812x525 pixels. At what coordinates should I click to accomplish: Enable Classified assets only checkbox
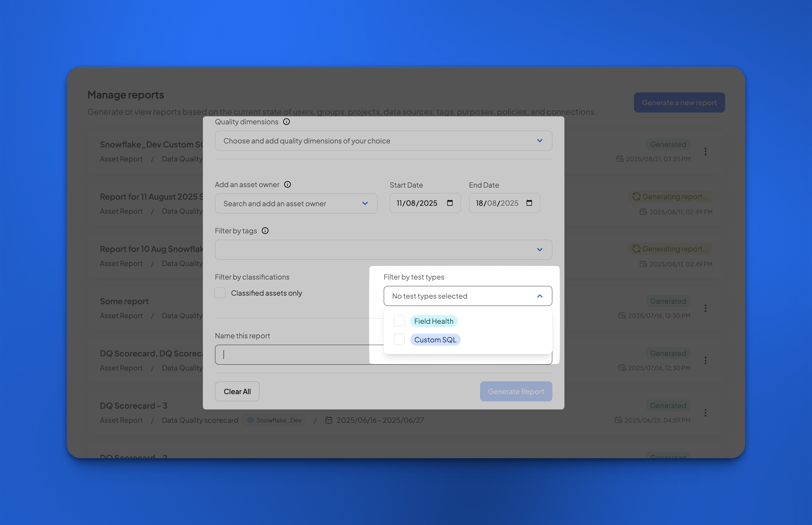[220, 293]
